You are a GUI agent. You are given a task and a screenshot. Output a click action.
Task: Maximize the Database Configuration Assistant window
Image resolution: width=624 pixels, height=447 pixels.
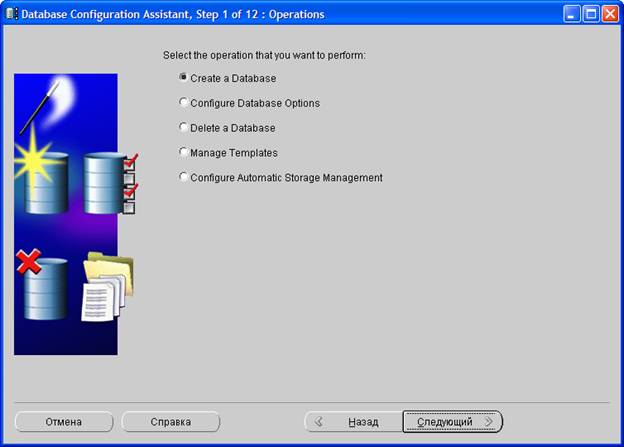[590, 14]
